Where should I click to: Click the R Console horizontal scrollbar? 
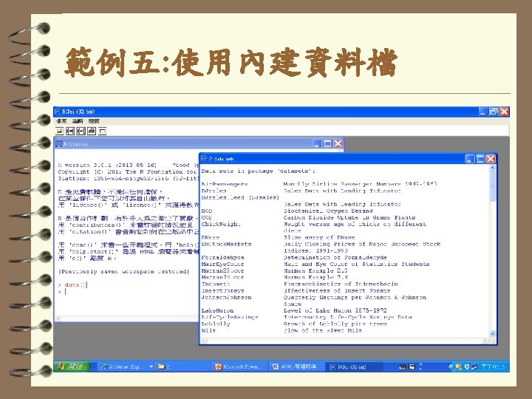tap(127, 318)
